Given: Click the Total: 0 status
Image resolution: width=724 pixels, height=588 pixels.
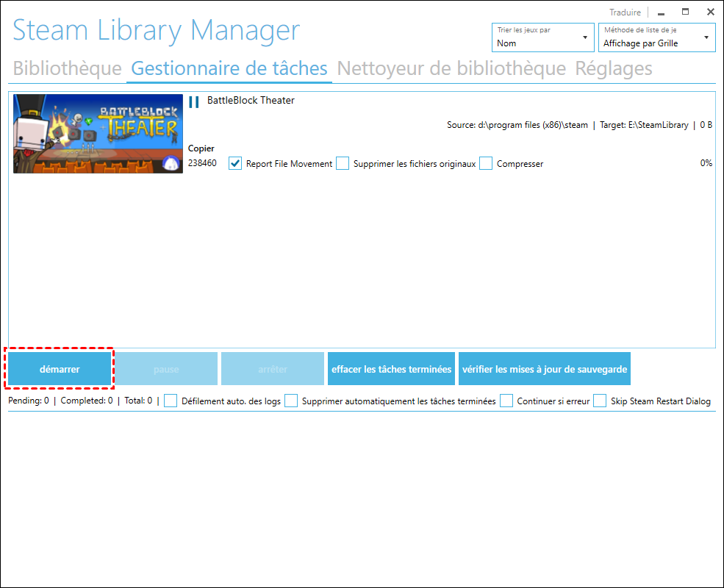Looking at the screenshot, I should pos(138,401).
